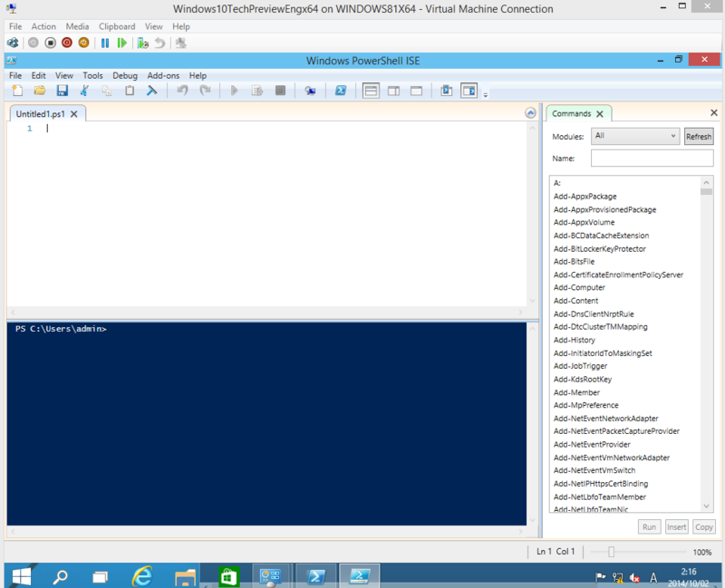Click the Undo arrow in ISE toolbar

tap(183, 91)
